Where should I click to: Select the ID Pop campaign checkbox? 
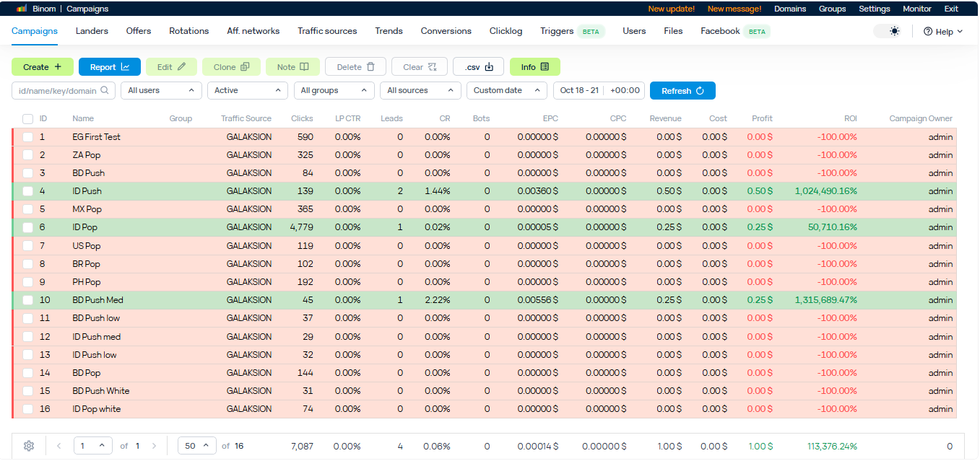27,227
